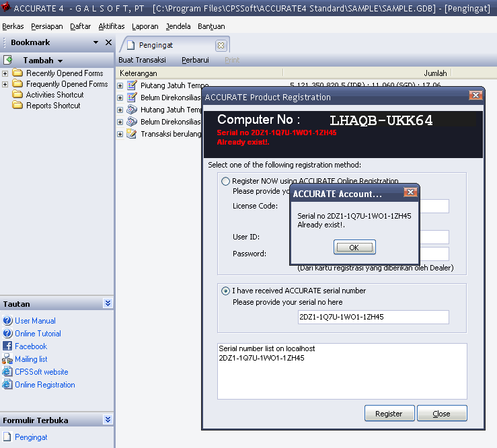Open the Berkas menu
This screenshot has height=448, width=497.
click(x=13, y=26)
